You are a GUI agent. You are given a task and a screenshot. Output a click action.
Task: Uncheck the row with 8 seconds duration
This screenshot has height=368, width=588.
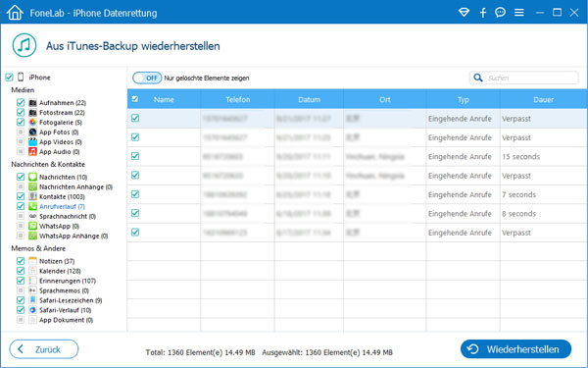tap(135, 213)
